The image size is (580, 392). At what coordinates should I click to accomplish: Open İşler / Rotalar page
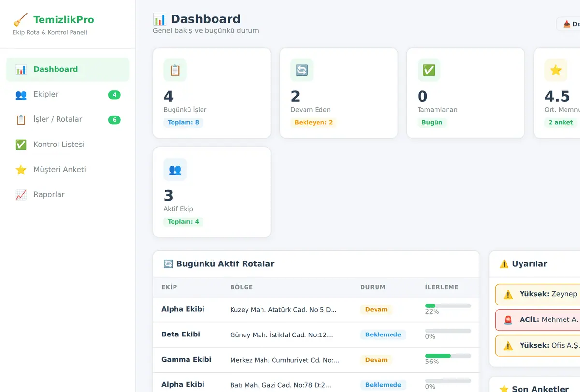coord(68,119)
